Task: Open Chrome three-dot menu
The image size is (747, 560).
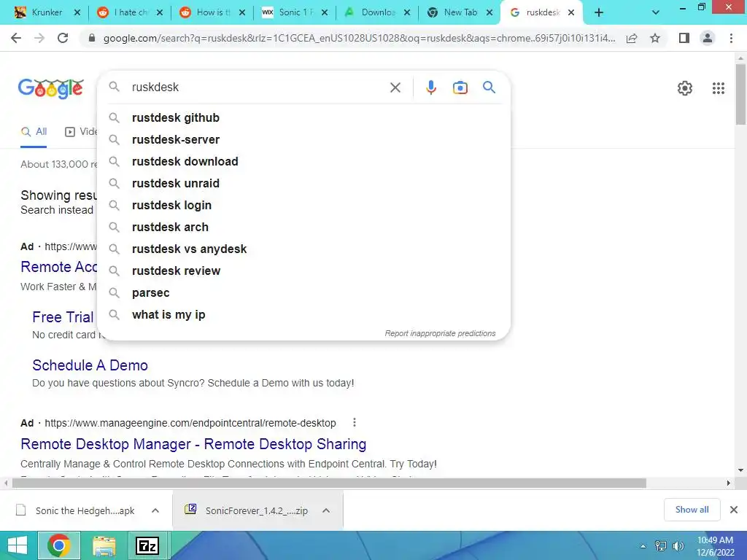Action: pos(731,38)
